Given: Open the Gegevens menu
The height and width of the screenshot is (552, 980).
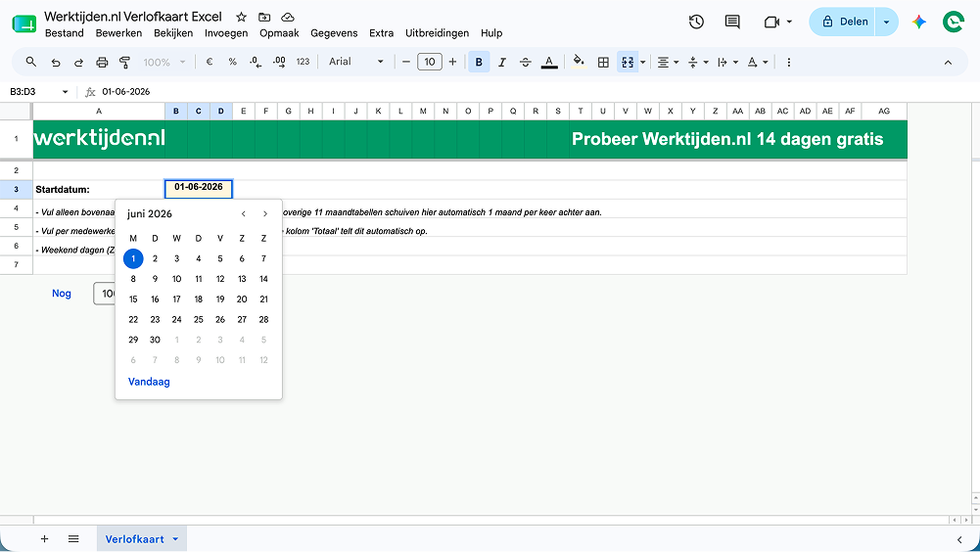Looking at the screenshot, I should tap(334, 33).
